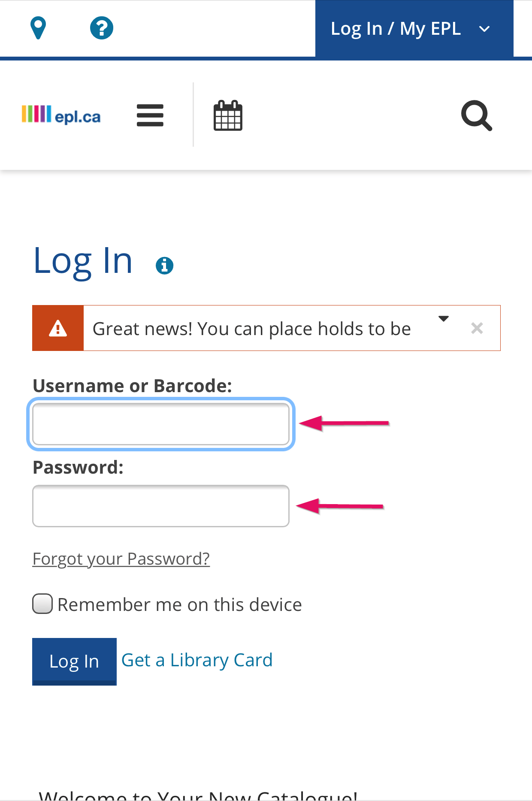Expand the Log In / My EPL dropdown
Viewport: 532px width, 801px height.
tap(414, 29)
